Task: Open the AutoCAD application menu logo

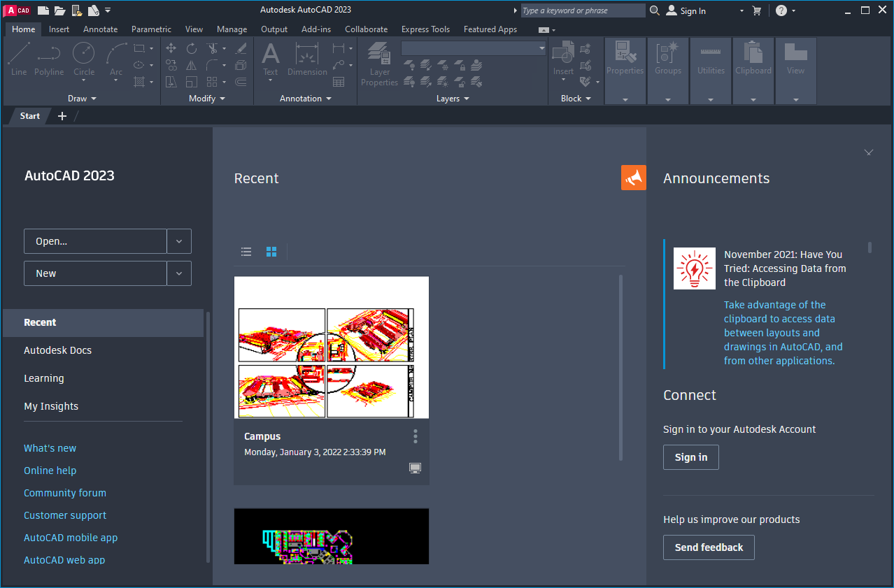Action: pyautogui.click(x=17, y=10)
